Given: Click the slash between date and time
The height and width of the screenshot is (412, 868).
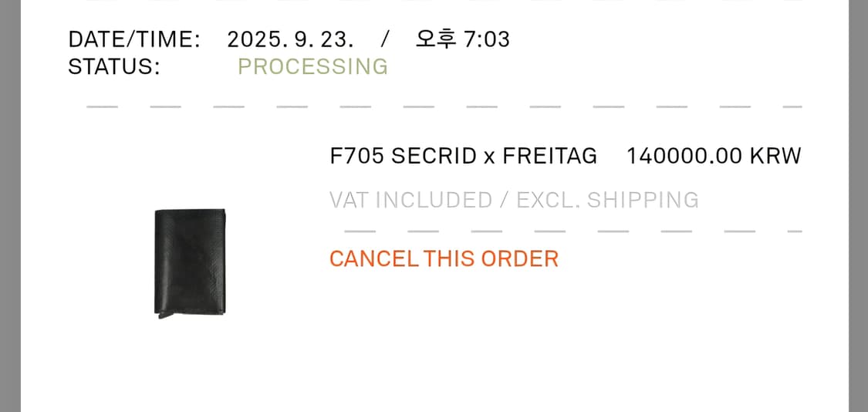Looking at the screenshot, I should (385, 39).
